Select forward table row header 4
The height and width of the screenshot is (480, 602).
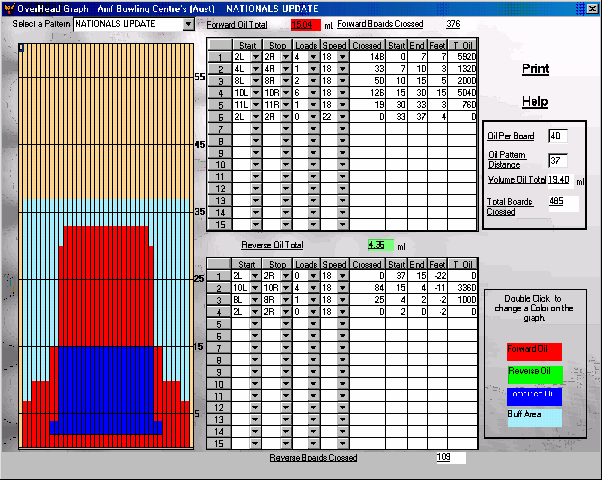[x=220, y=93]
